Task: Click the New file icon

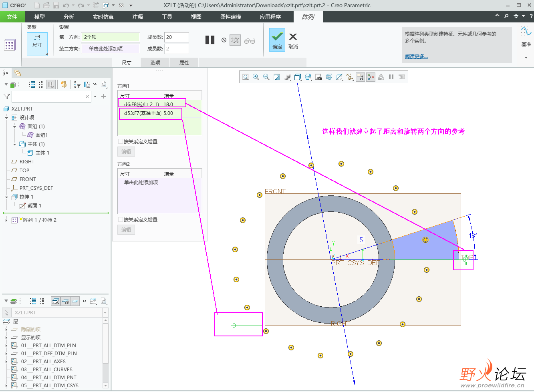Action: click(37, 5)
